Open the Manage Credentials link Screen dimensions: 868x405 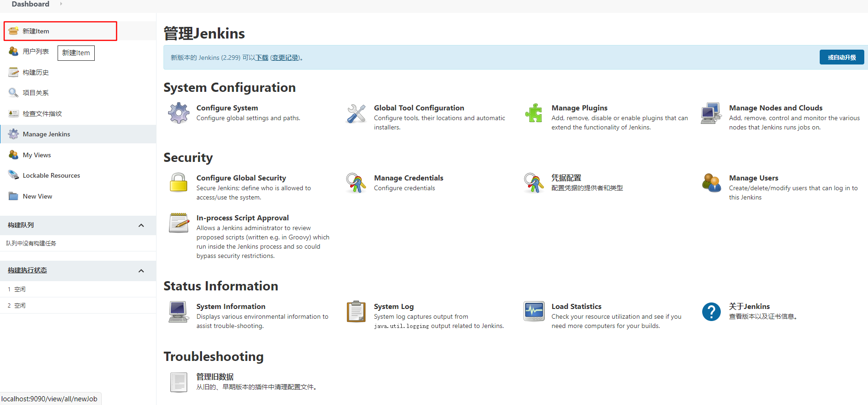pos(409,178)
